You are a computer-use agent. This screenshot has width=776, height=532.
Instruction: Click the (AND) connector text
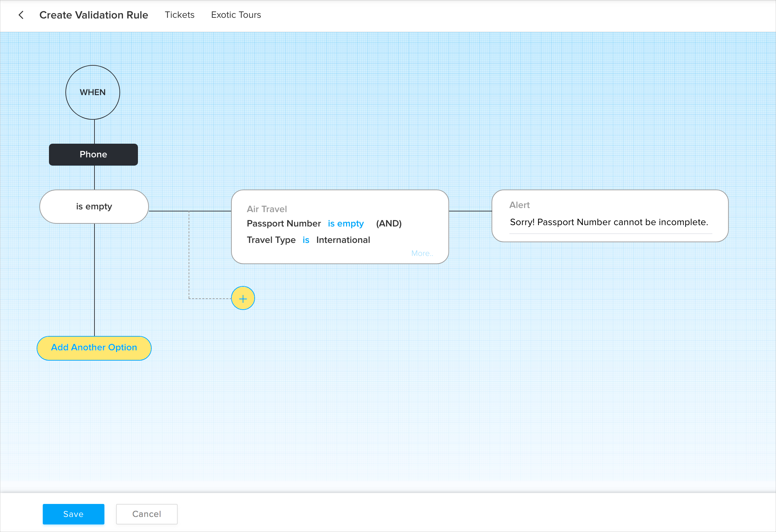pyautogui.click(x=389, y=224)
